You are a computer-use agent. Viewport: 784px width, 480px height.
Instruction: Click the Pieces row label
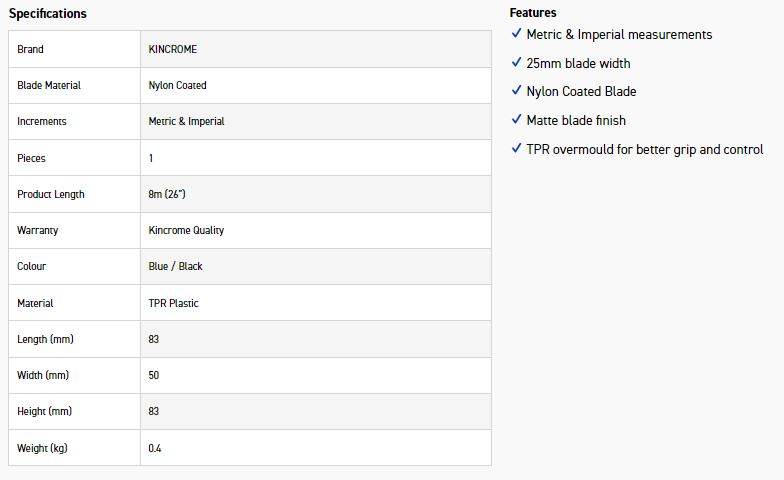pyautogui.click(x=31, y=158)
